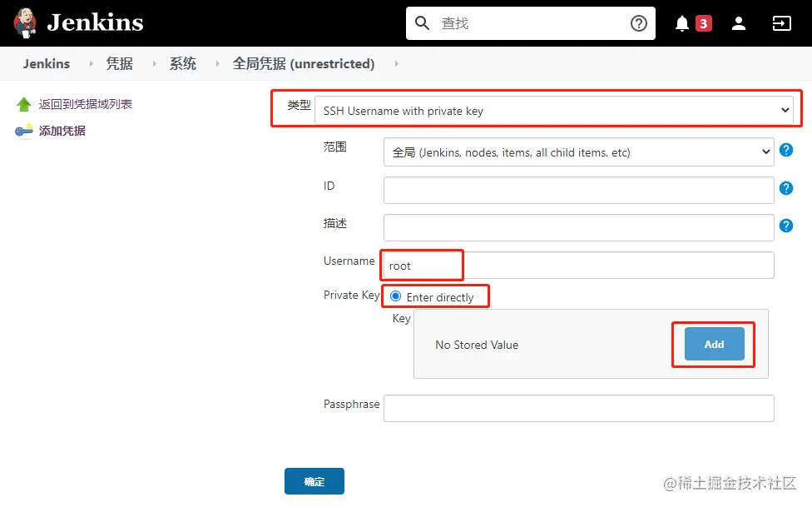
Task: Expand the arrow after Jenkins breadcrumb
Action: (92, 64)
